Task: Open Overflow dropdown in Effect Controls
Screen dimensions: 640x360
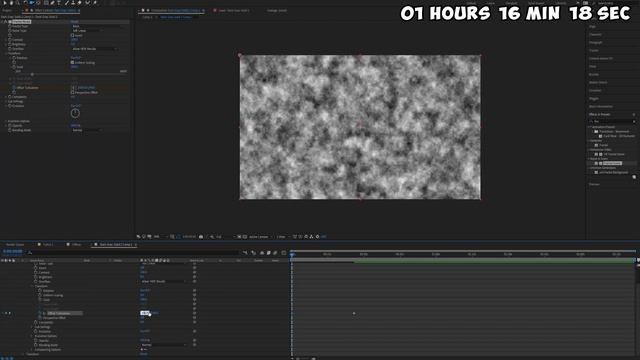Action: click(95, 49)
